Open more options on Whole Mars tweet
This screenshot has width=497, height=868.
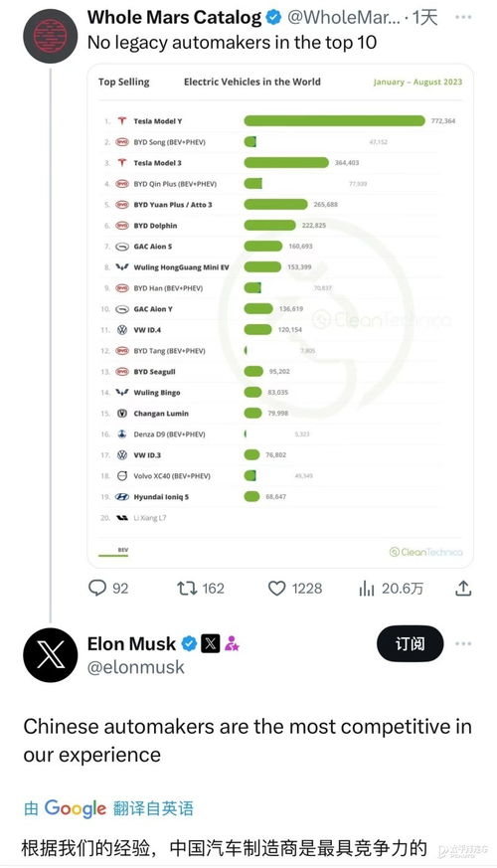[463, 17]
